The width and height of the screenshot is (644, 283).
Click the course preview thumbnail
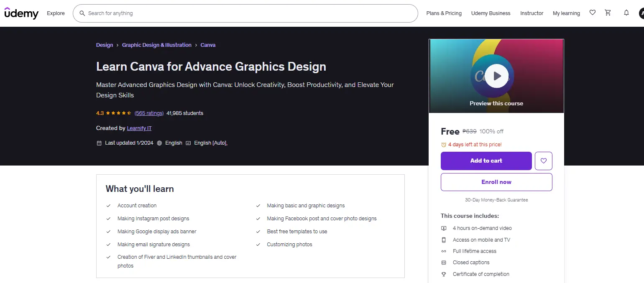coord(496,76)
